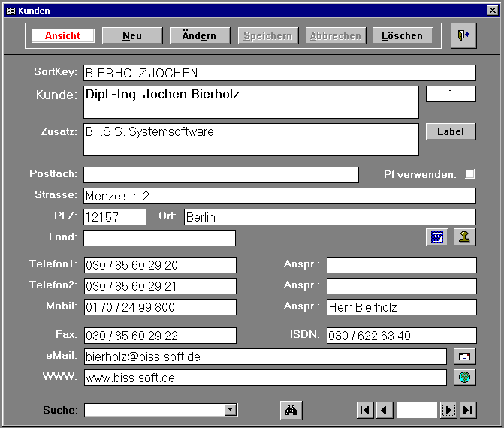The width and height of the screenshot is (504, 428).
Task: Go to previous record
Action: [x=385, y=410]
